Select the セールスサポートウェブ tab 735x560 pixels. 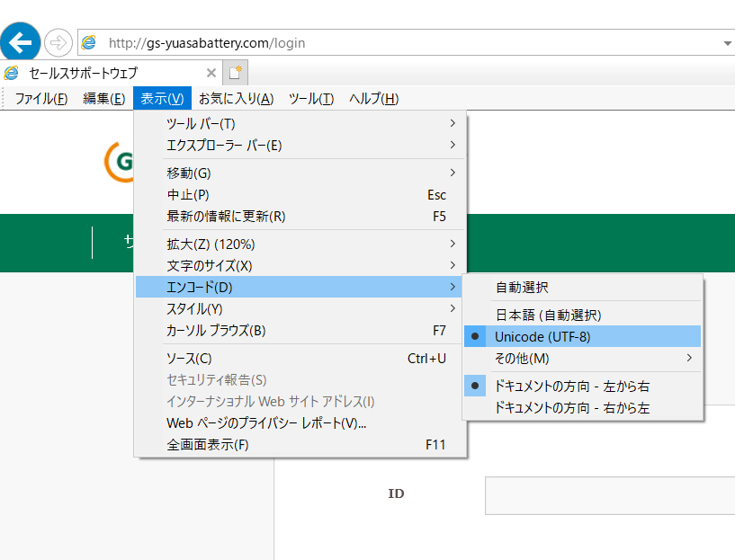click(x=111, y=73)
